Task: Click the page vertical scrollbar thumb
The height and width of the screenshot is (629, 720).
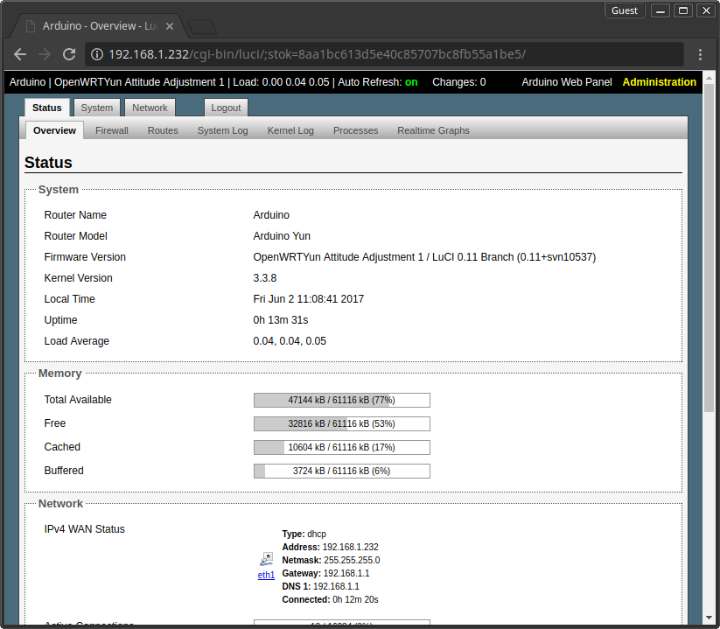Action: [709, 248]
